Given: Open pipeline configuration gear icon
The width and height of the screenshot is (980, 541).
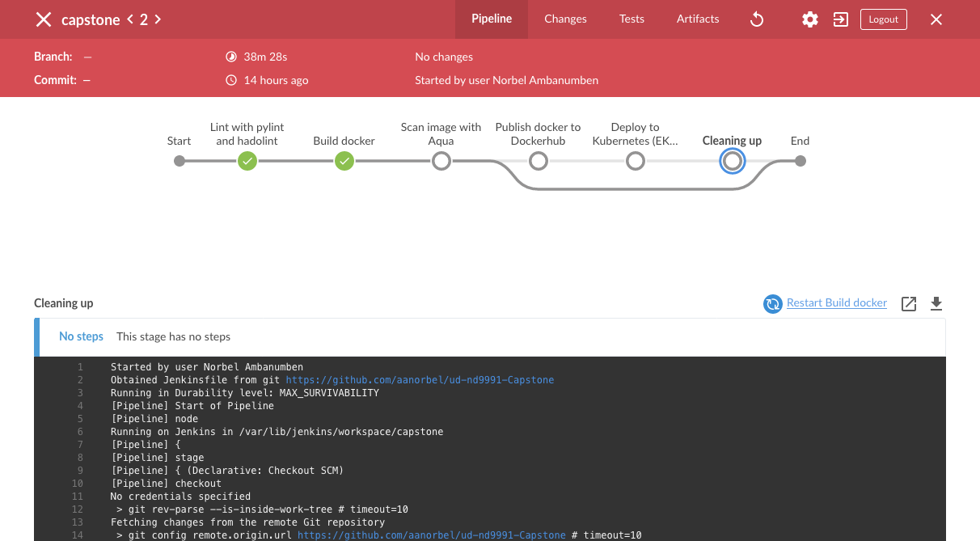Looking at the screenshot, I should 809,19.
